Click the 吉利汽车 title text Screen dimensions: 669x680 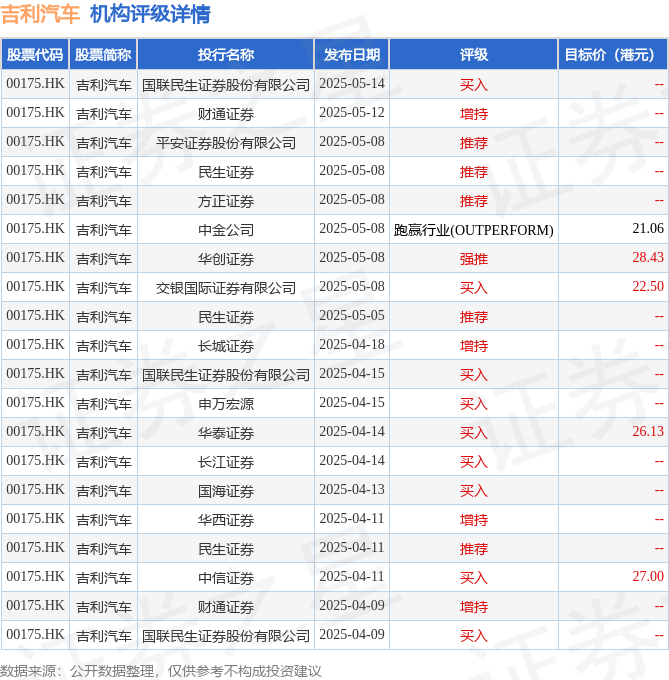tap(40, 14)
